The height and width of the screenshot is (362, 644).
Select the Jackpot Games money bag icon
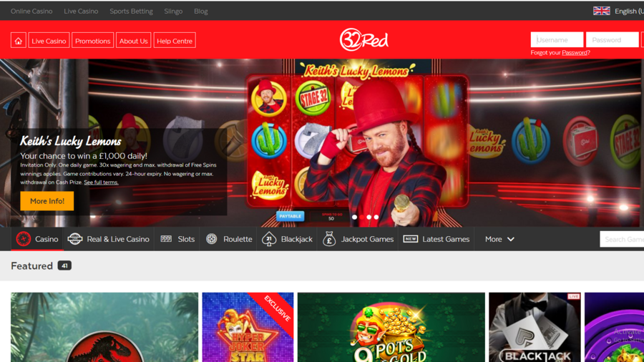[329, 239]
